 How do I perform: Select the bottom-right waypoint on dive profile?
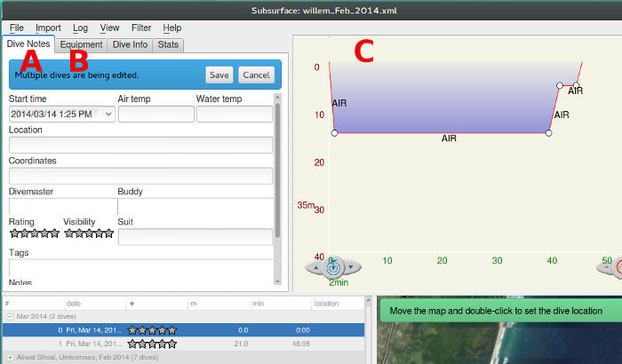(x=548, y=133)
